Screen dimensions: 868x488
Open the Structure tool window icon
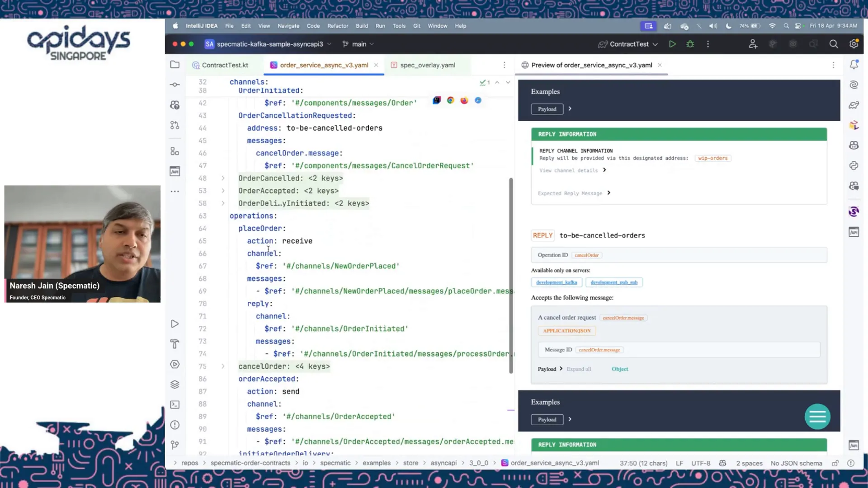click(x=175, y=151)
